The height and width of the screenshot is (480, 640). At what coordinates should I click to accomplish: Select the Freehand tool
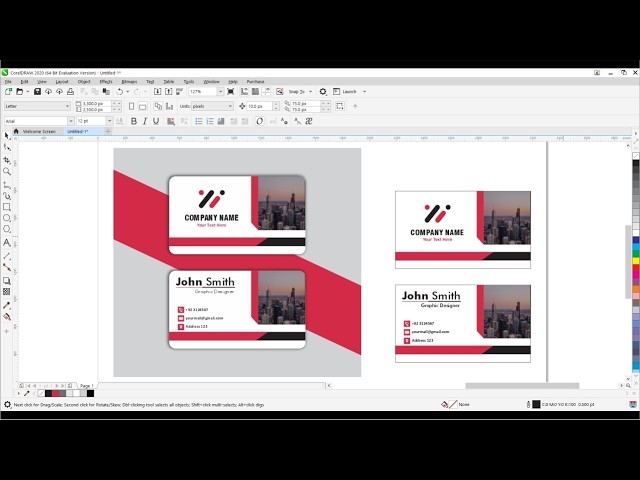pos(7,185)
